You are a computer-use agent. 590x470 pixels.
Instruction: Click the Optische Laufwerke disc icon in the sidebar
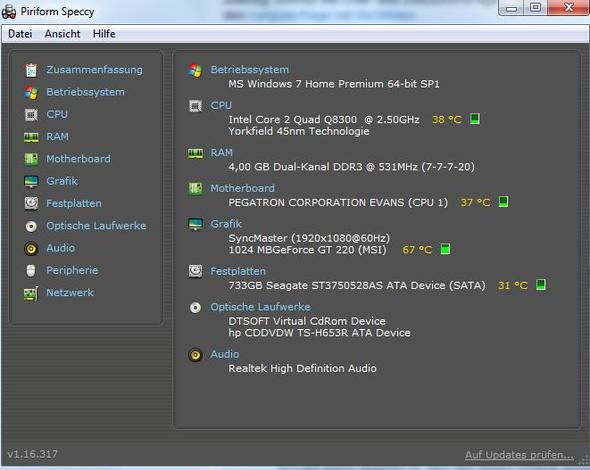point(31,226)
